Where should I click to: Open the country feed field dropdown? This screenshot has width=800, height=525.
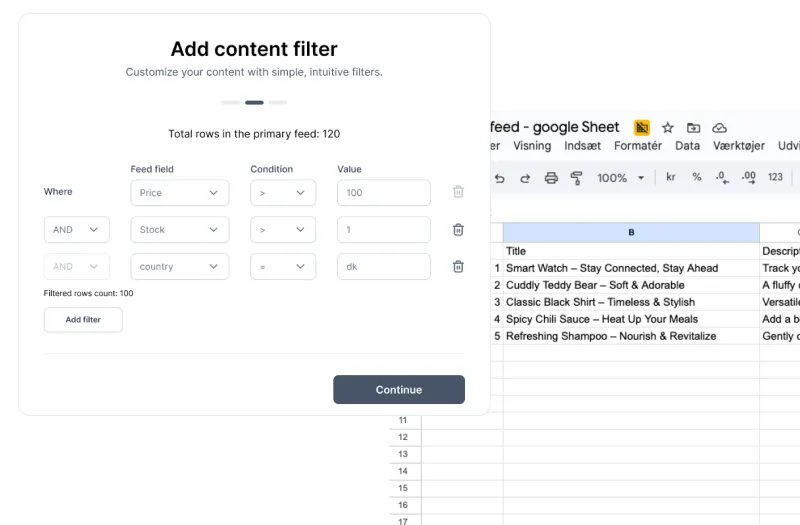[x=180, y=266]
